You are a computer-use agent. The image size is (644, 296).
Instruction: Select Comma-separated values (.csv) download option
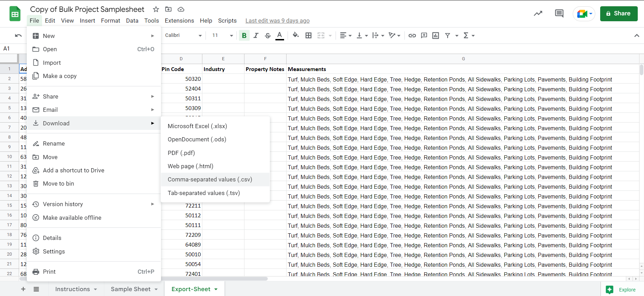[210, 179]
